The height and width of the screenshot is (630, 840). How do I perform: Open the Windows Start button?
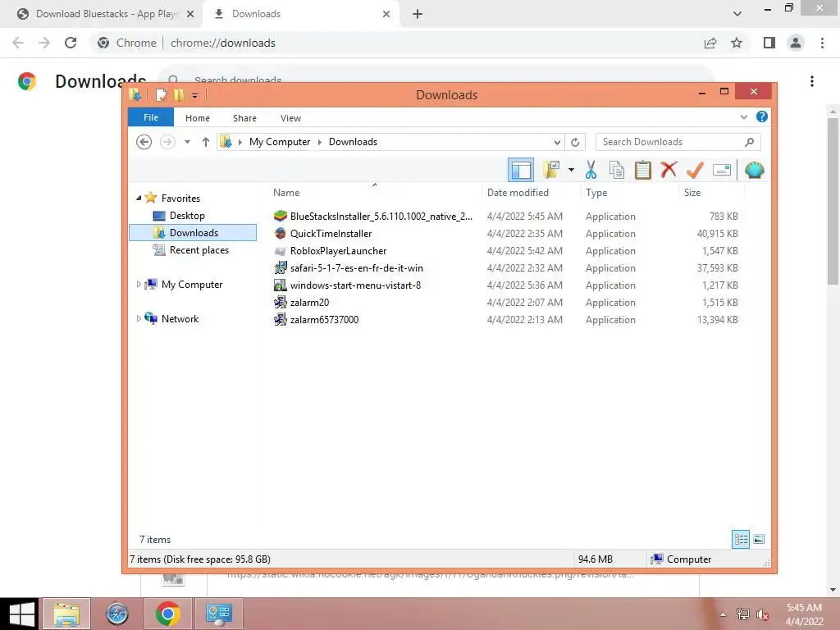21,614
